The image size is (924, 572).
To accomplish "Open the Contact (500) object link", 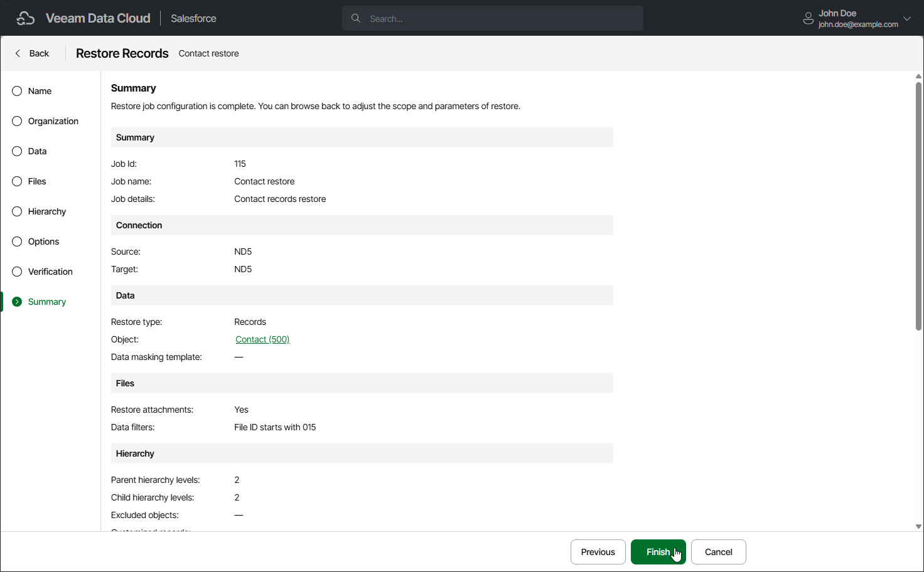I will coord(262,339).
